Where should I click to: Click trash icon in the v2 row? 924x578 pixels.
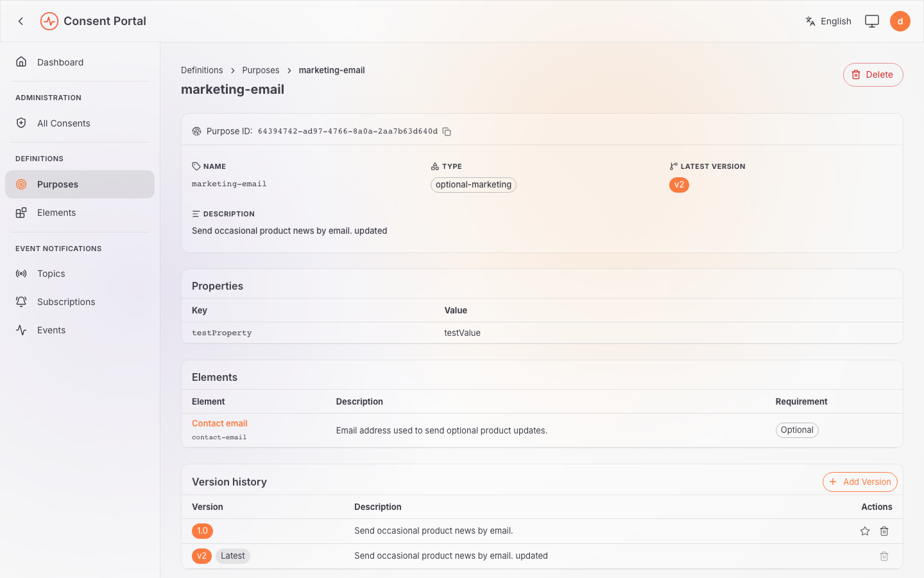tap(884, 556)
